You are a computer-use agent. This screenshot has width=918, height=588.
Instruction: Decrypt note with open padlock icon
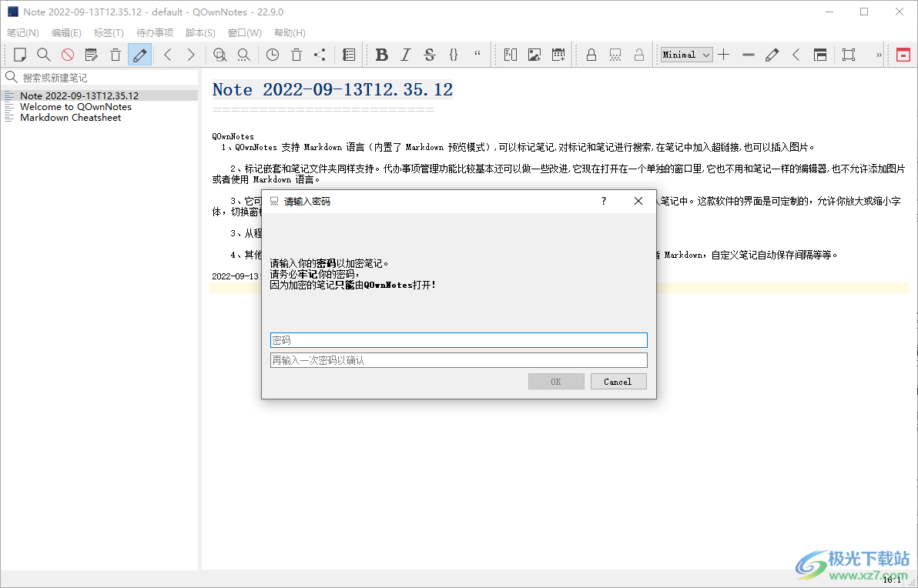click(639, 55)
